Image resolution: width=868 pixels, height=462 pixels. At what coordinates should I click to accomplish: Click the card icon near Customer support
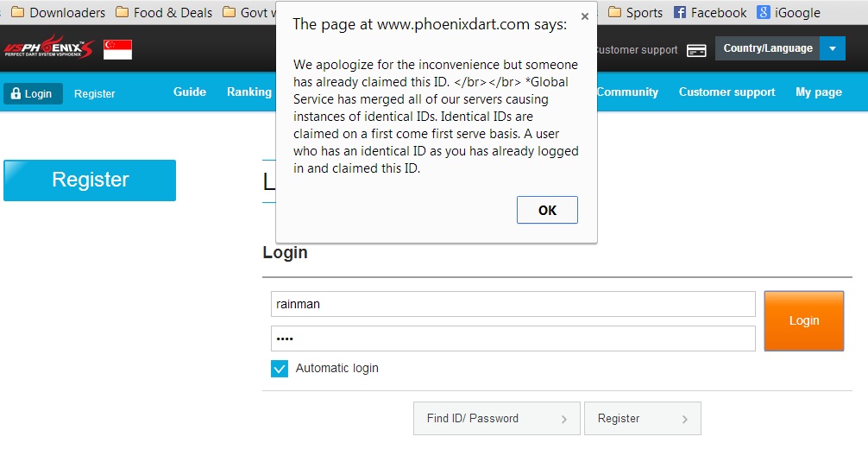pos(696,50)
